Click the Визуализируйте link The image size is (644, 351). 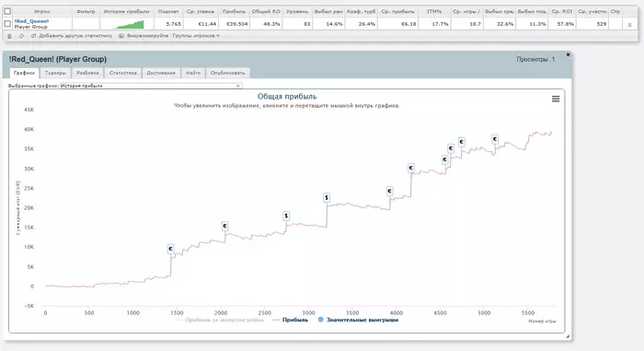coord(147,36)
